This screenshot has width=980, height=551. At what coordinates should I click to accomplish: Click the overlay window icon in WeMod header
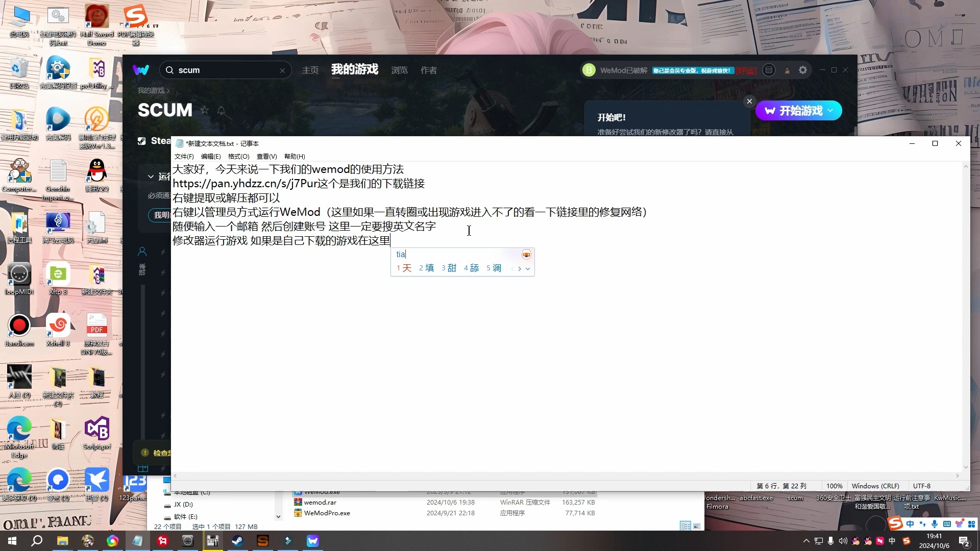tap(769, 70)
